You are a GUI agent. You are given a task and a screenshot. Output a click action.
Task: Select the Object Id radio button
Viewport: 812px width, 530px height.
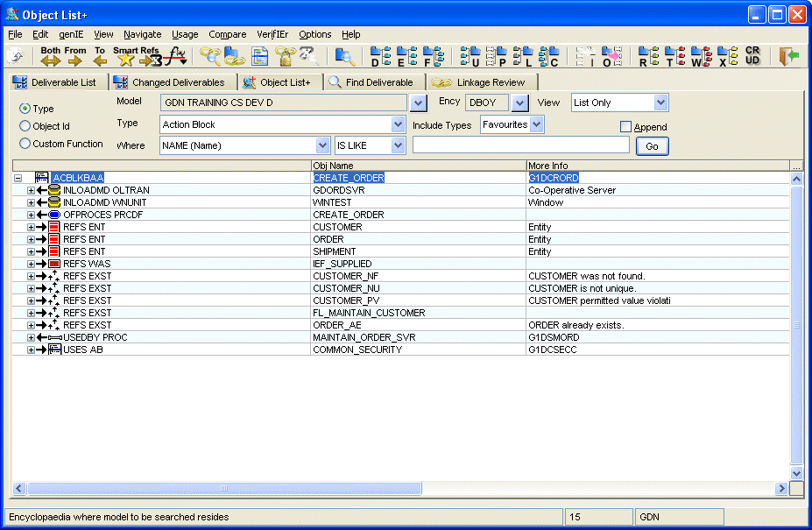[25, 126]
